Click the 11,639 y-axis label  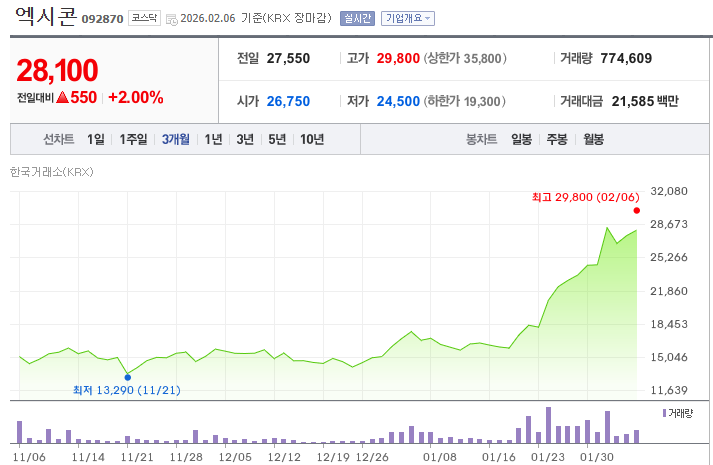point(669,390)
